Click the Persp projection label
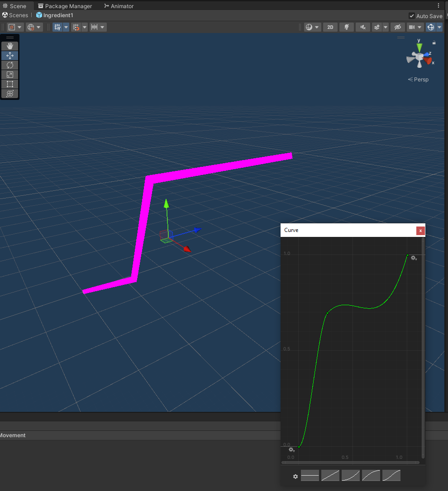 point(418,80)
